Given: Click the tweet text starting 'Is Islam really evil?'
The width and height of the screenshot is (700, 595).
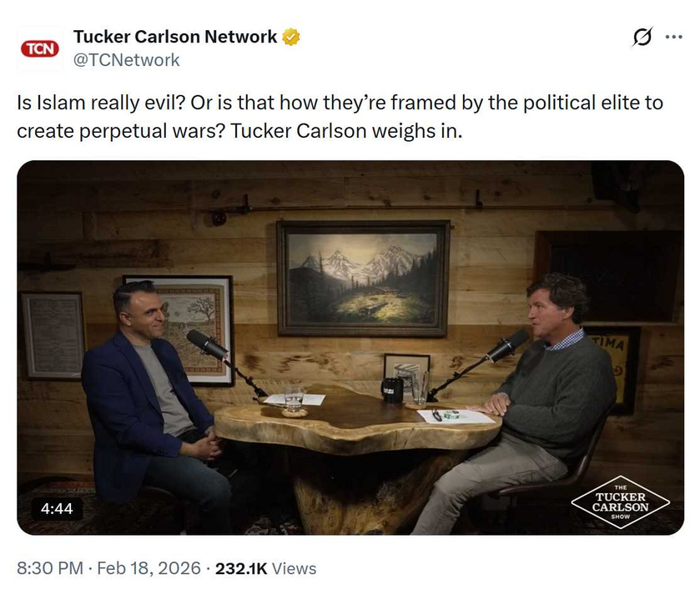Looking at the screenshot, I should 340,118.
